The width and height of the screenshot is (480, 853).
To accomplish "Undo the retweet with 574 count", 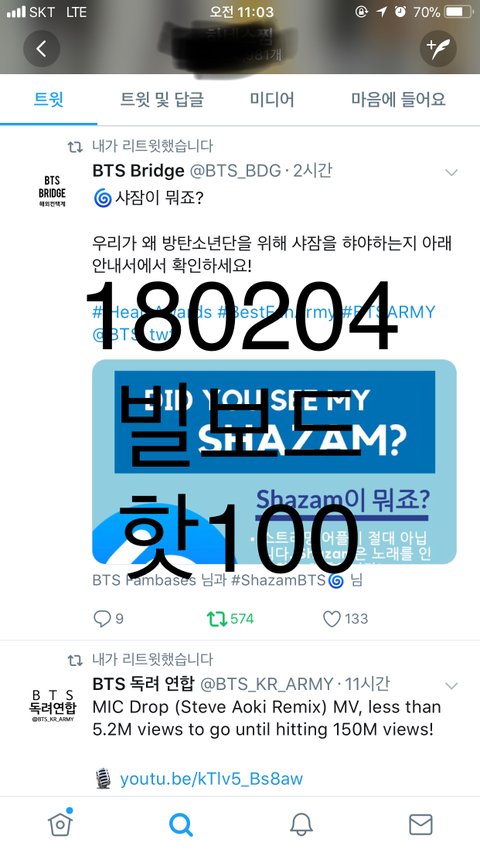I will pos(217,619).
